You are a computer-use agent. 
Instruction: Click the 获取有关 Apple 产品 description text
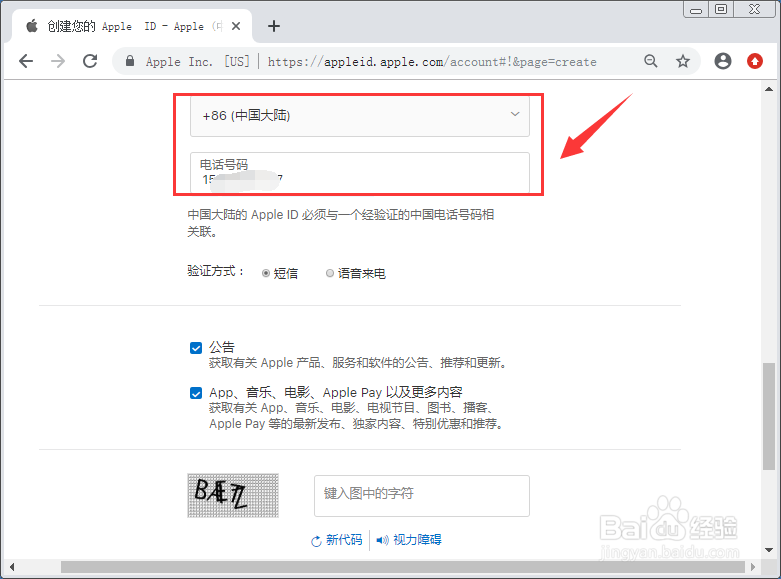tap(358, 363)
